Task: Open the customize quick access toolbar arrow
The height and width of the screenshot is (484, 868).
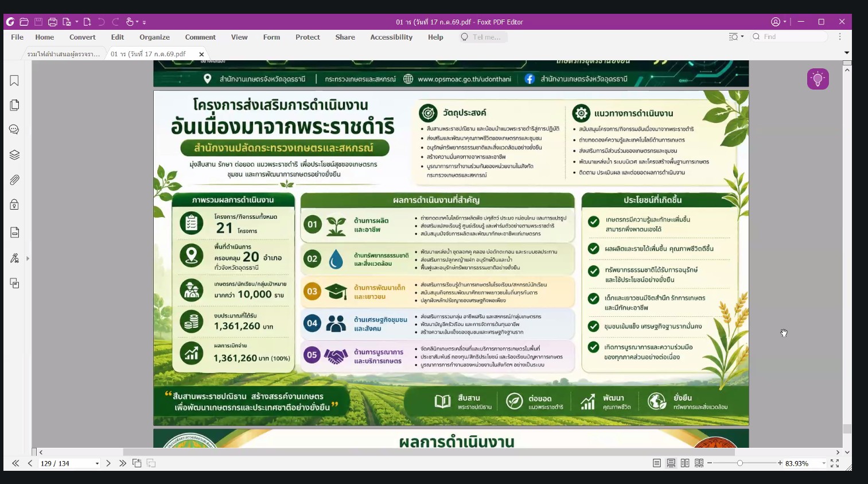Action: [145, 22]
